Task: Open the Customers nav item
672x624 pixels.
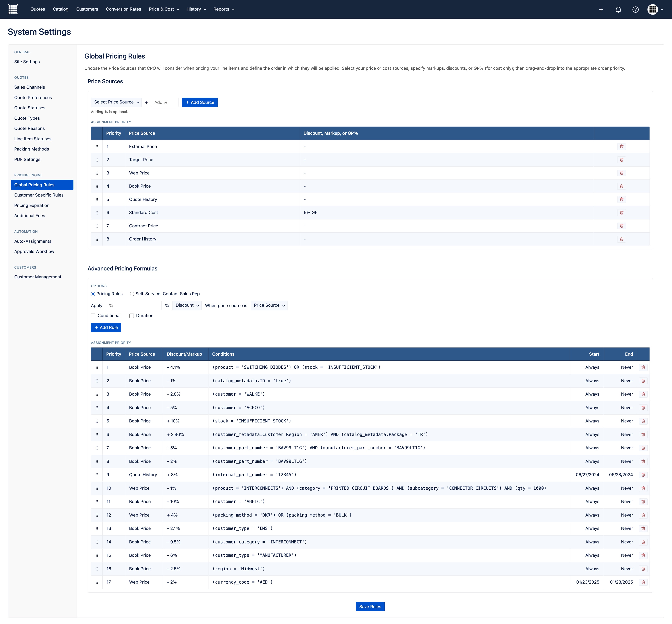Action: (87, 9)
